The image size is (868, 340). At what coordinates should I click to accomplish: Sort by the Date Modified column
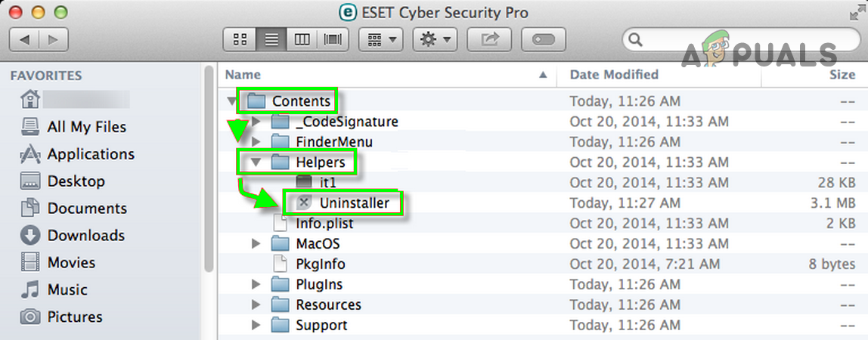[614, 75]
